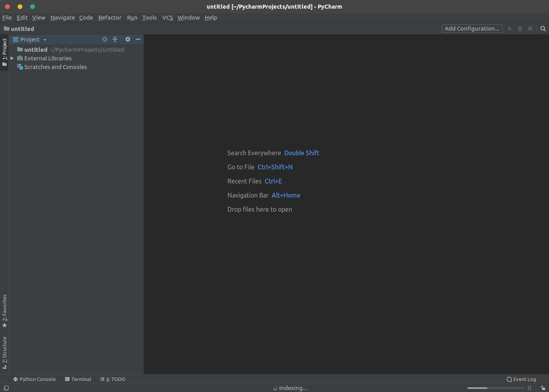Pause the indexing background process
549x392 pixels.
(x=529, y=388)
